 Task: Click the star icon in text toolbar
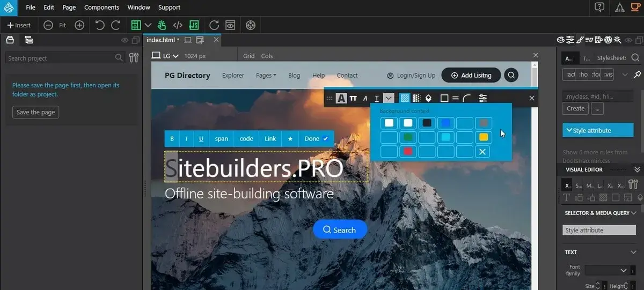click(290, 138)
